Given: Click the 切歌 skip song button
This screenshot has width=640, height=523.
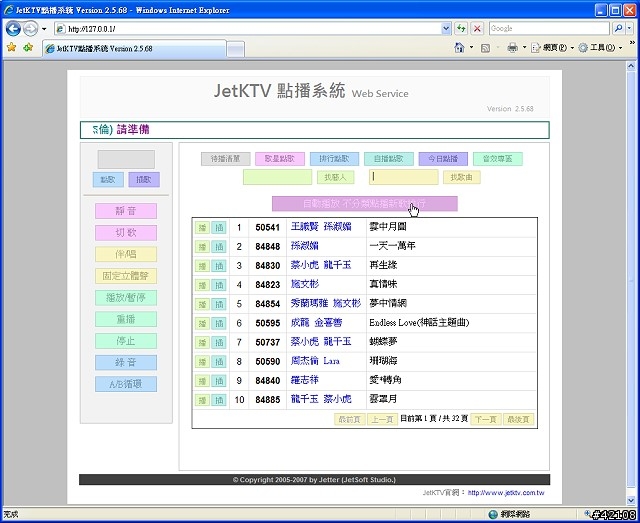Looking at the screenshot, I should tap(126, 233).
